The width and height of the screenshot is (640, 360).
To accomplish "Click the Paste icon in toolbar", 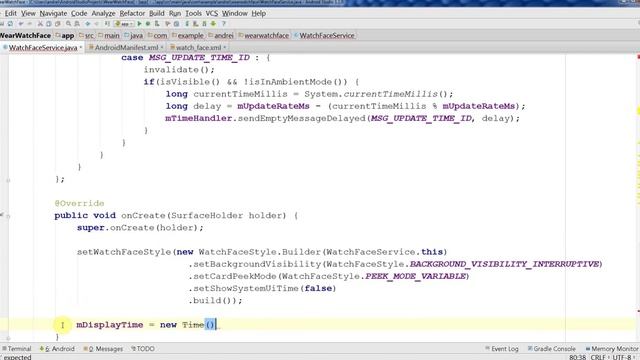I will click(x=58, y=24).
